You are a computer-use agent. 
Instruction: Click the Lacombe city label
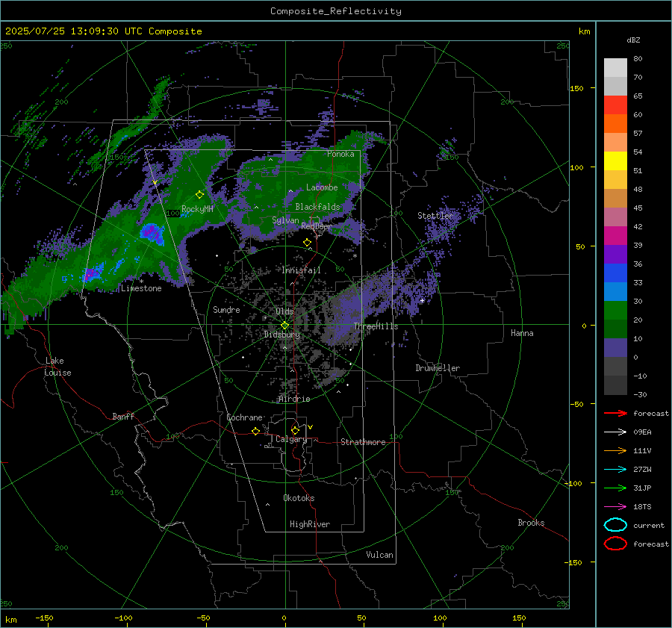click(322, 187)
